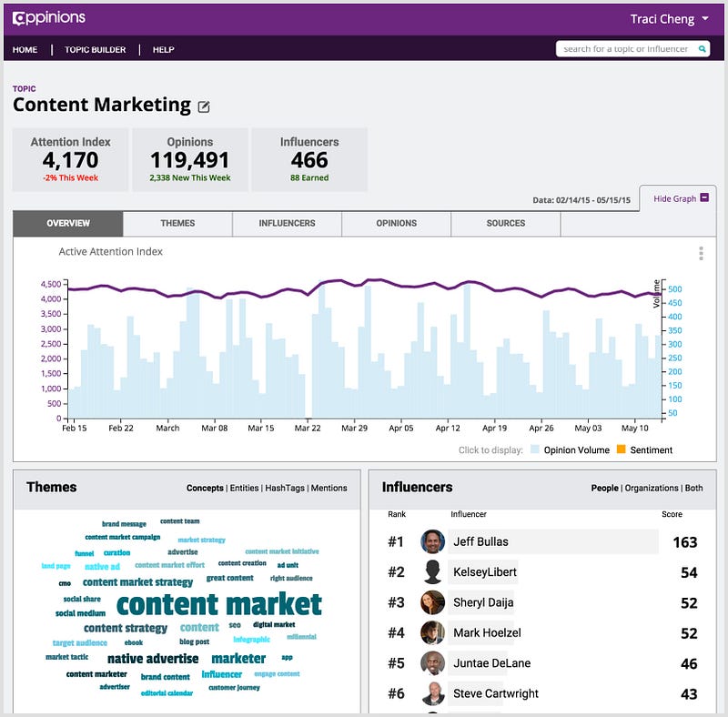Open Juntae DeLane influencer name

(491, 663)
